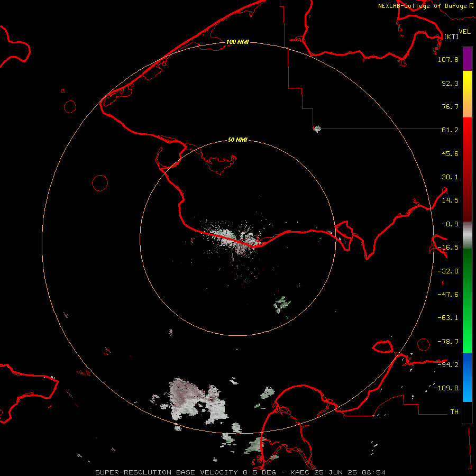
Task: Pick the dark TH band of the legend
Action: coord(467,412)
